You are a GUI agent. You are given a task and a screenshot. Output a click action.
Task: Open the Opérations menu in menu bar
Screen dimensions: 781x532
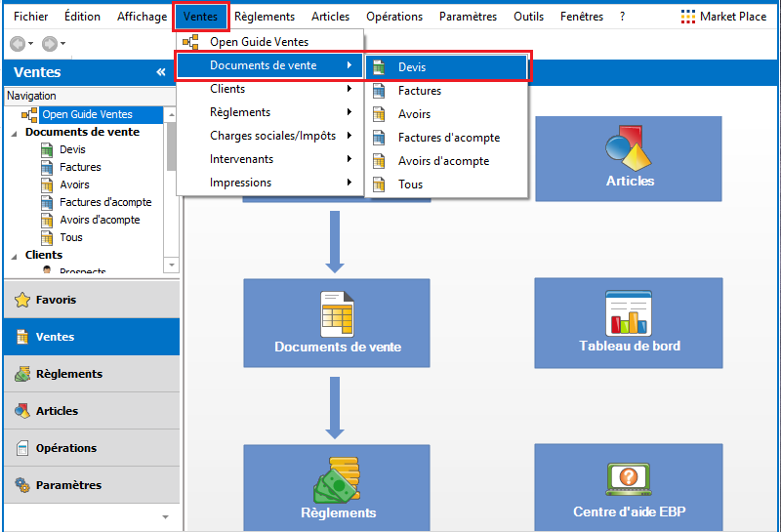[394, 17]
